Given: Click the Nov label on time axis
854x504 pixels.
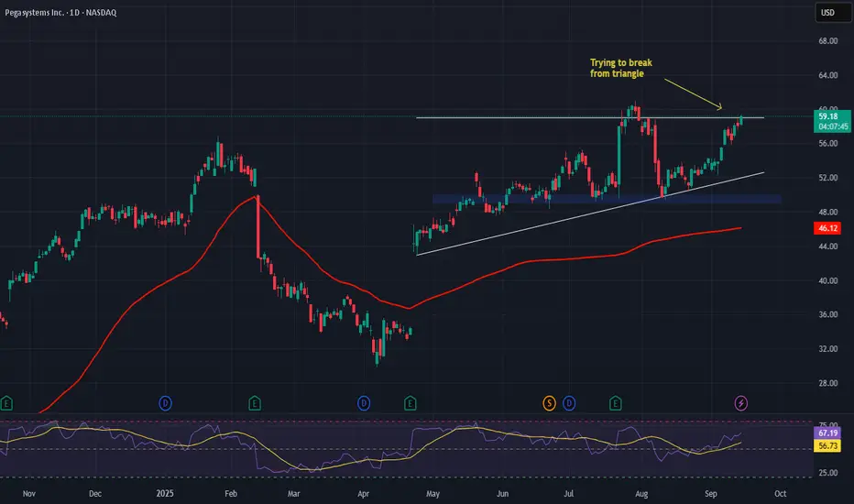Looking at the screenshot, I should (x=29, y=494).
